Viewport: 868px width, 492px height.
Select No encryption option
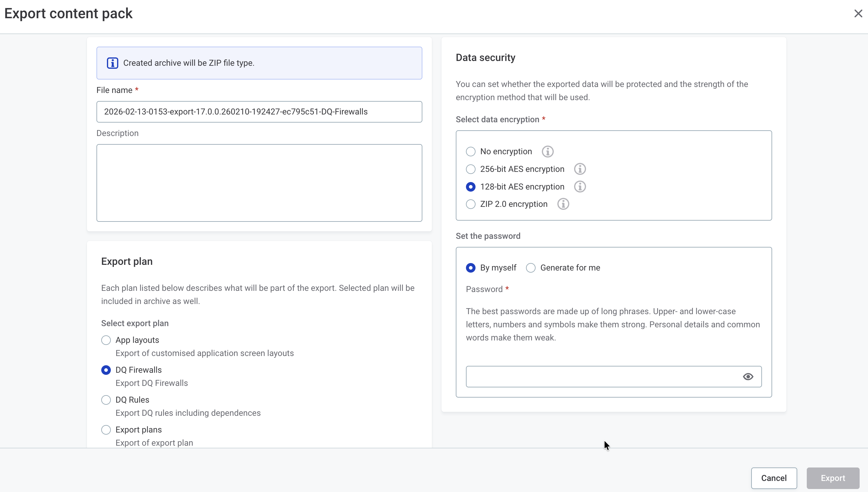(471, 152)
